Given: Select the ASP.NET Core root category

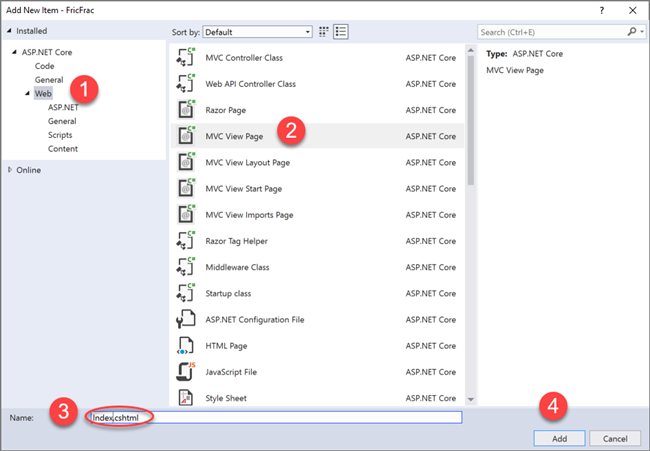Looking at the screenshot, I should tap(47, 52).
